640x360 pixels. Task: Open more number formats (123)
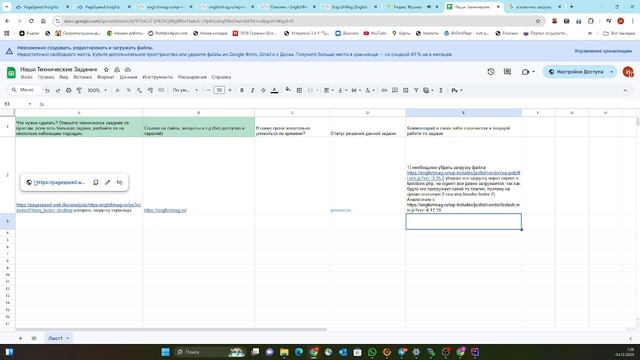(161, 90)
